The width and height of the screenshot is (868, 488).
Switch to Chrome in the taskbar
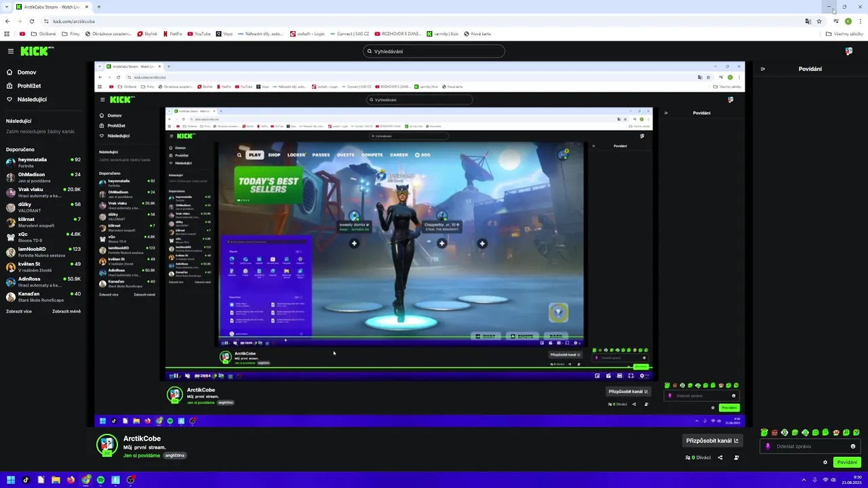86,480
